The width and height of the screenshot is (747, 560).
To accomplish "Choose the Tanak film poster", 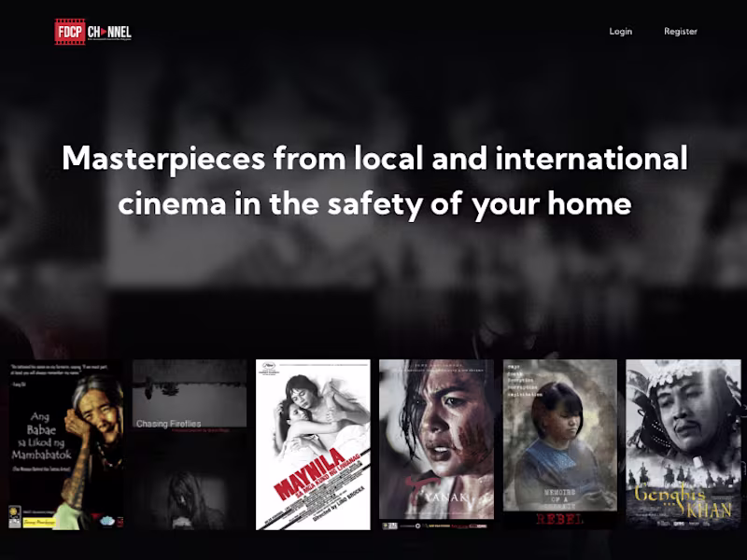I will (436, 444).
